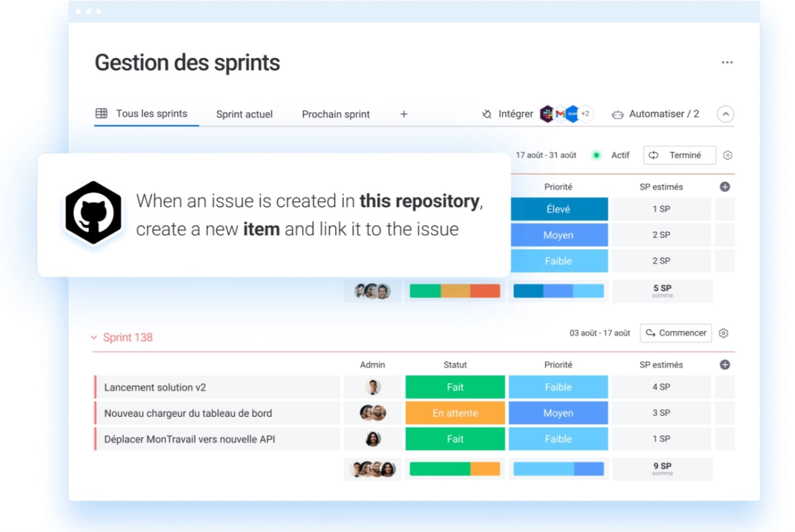
Task: Open the Slack integration icon next to Intégrer
Action: click(x=546, y=114)
